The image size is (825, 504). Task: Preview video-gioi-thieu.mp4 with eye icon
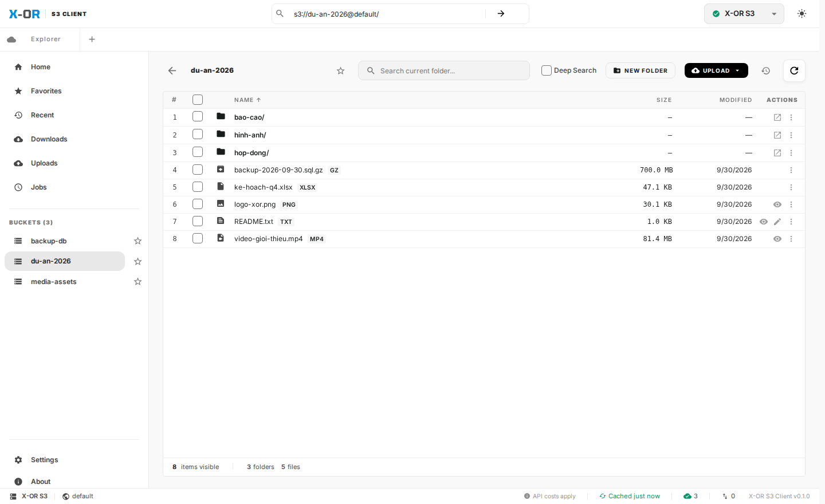tap(777, 239)
